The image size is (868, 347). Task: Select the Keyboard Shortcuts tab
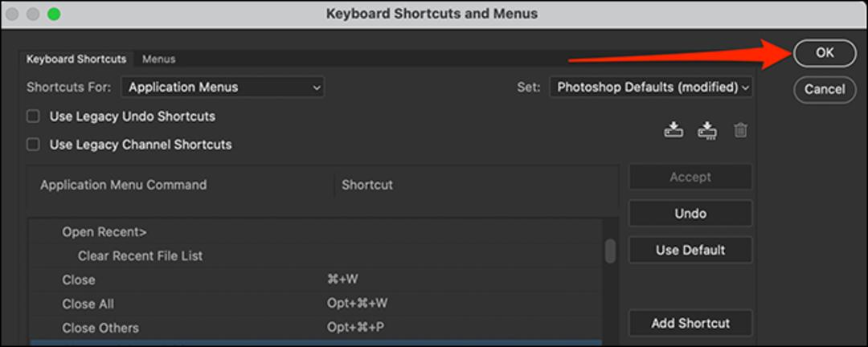(76, 59)
